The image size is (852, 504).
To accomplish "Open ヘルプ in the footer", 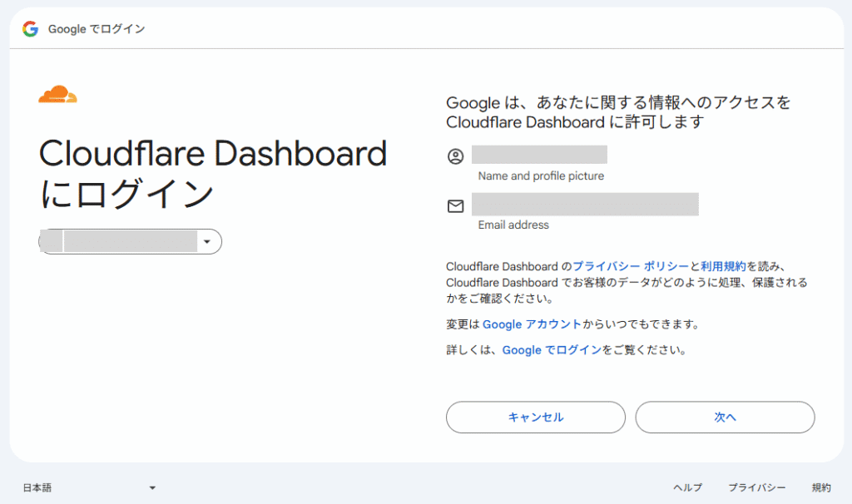I will (x=687, y=487).
